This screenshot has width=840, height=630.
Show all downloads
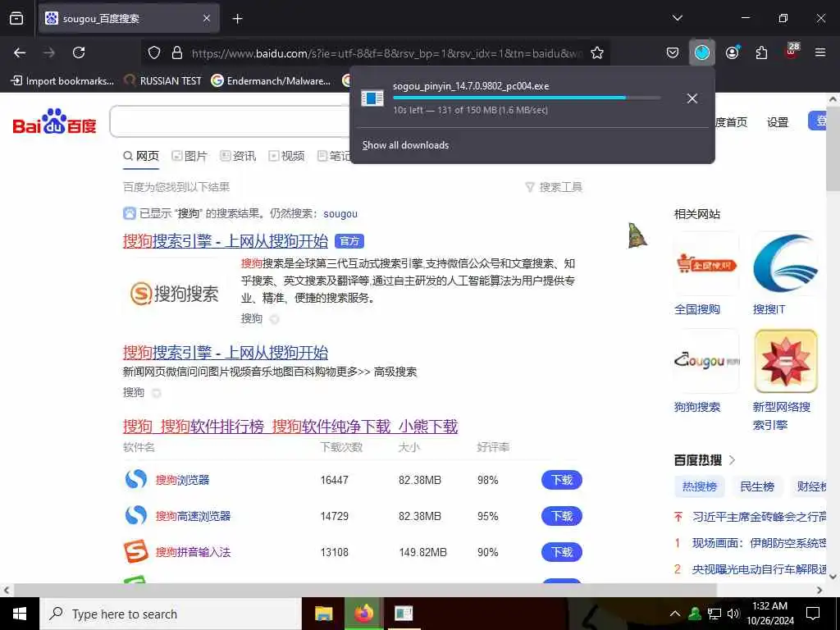[405, 145]
